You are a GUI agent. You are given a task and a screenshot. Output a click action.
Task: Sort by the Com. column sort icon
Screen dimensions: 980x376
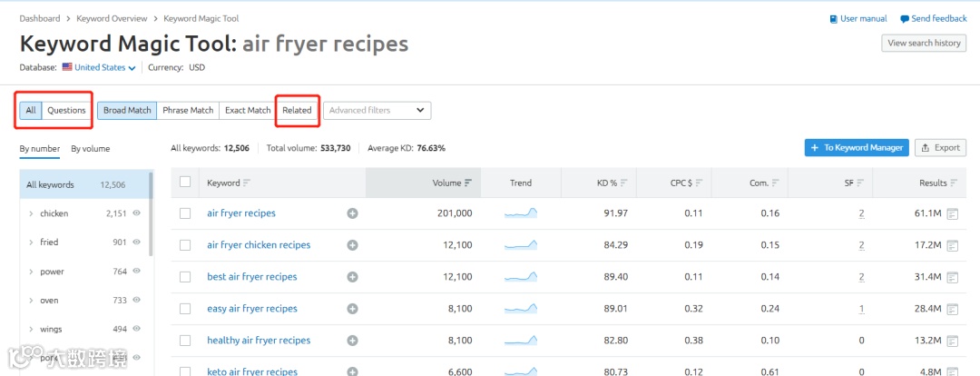pyautogui.click(x=776, y=183)
